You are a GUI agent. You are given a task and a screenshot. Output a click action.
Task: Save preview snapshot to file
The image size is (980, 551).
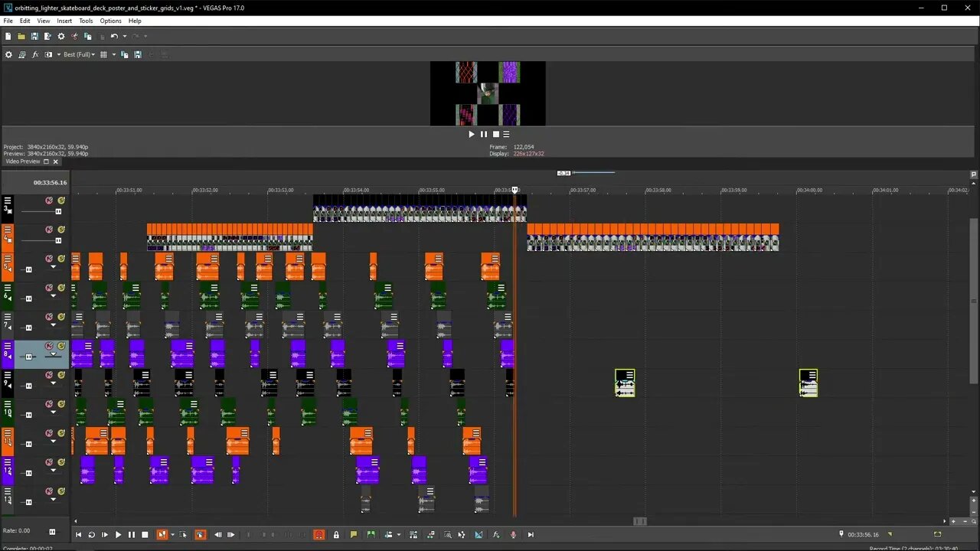tap(138, 54)
